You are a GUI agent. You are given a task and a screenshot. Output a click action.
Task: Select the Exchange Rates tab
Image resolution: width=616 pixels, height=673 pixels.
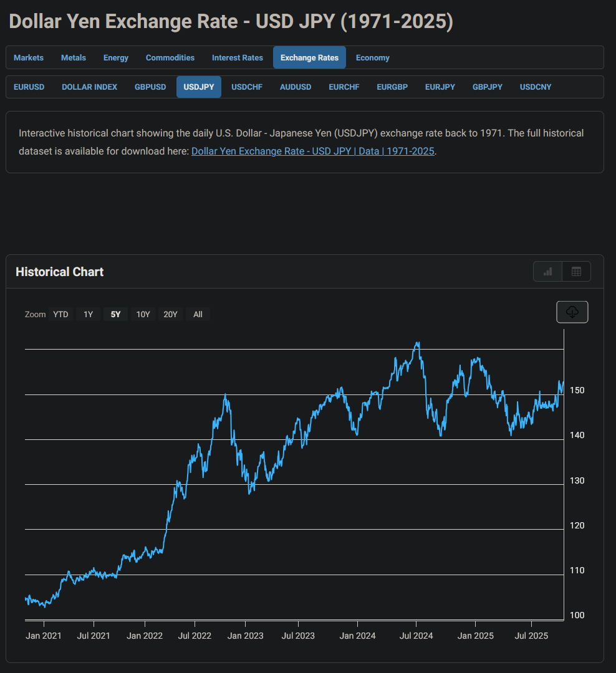[x=309, y=57]
